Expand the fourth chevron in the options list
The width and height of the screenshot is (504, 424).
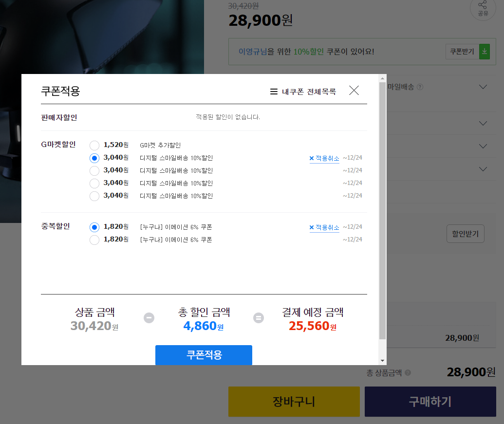click(483, 169)
